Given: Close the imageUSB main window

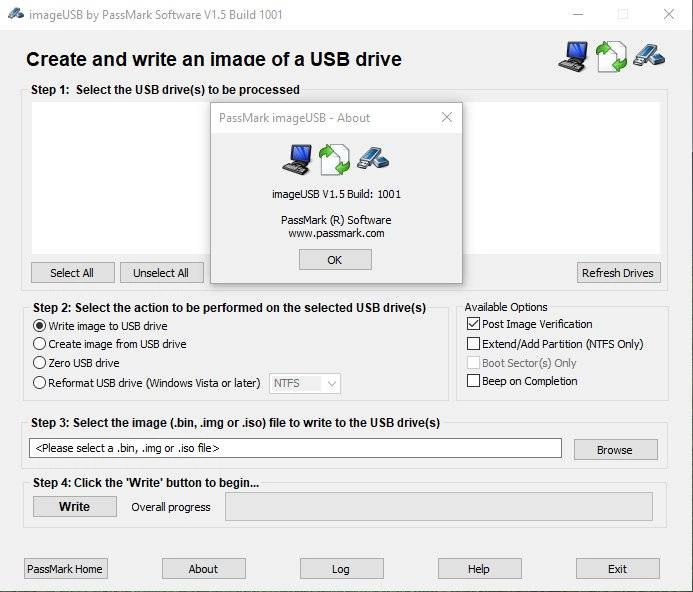Looking at the screenshot, I should point(669,14).
